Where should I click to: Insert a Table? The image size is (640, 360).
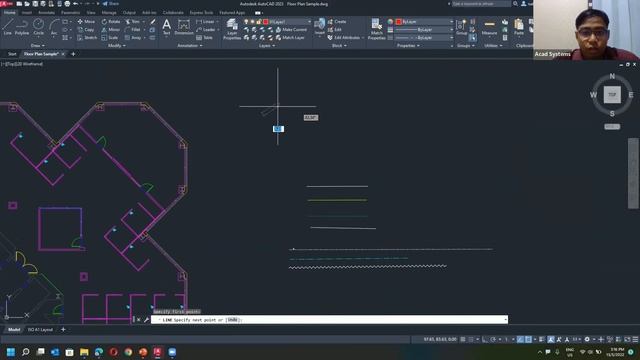(204, 38)
